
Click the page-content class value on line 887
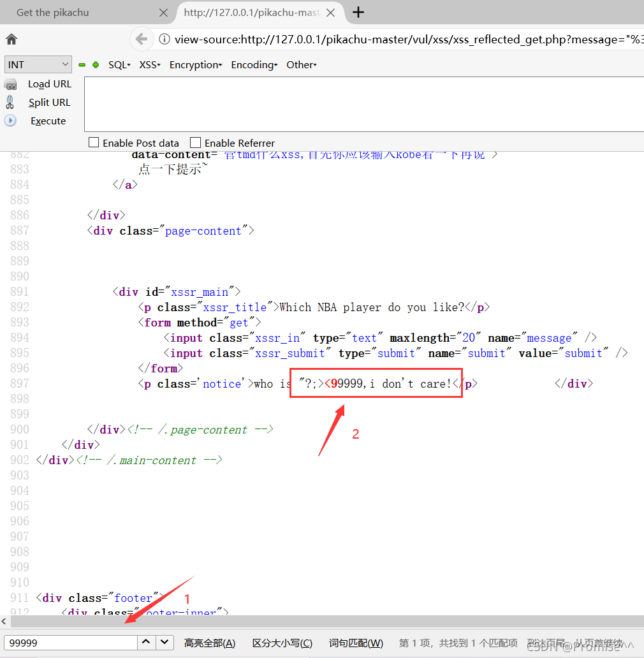coord(203,231)
